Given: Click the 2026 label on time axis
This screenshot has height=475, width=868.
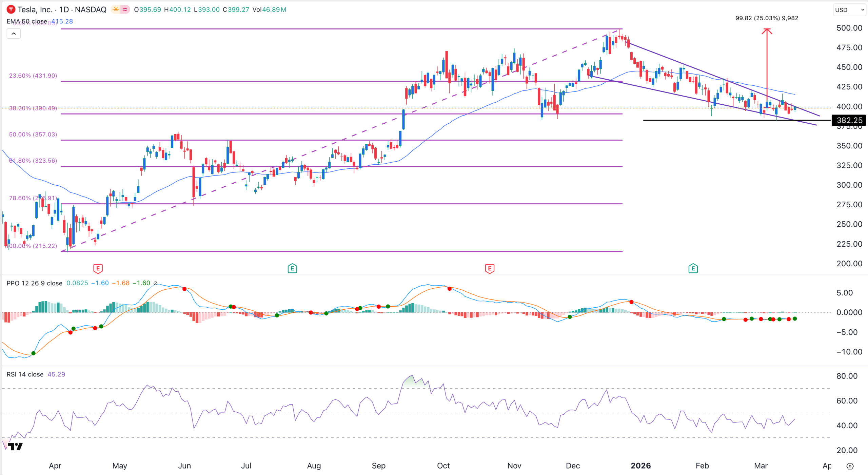Looking at the screenshot, I should click(641, 466).
